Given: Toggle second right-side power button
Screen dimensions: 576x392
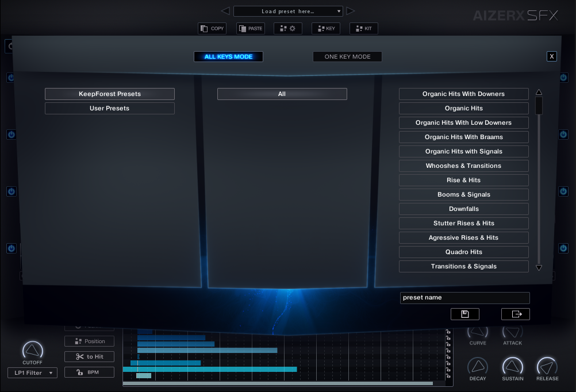Looking at the screenshot, I should (x=563, y=134).
